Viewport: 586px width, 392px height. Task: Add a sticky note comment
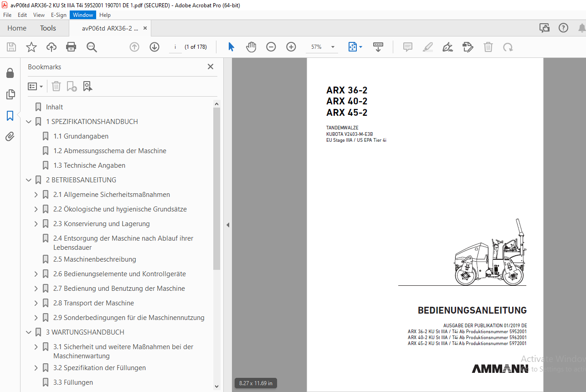[x=408, y=47]
